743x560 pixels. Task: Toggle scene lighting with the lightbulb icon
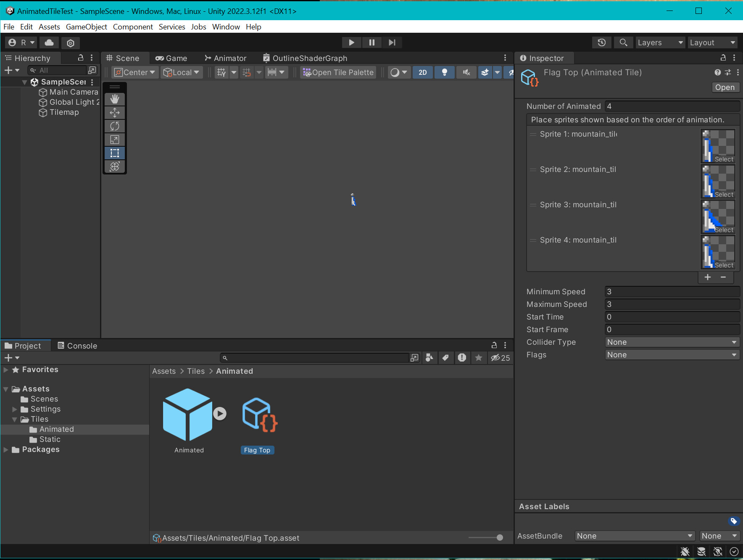pos(444,72)
